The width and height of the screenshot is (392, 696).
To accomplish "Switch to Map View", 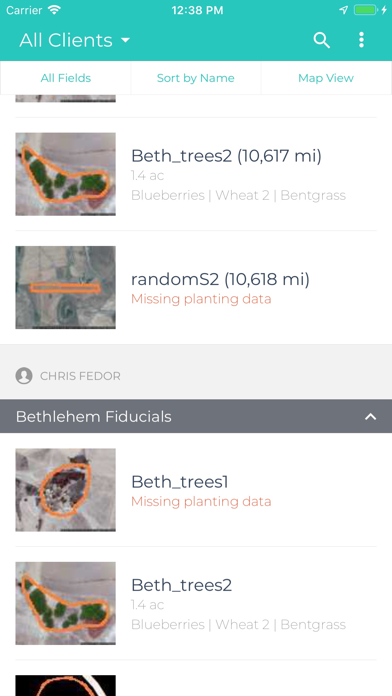I will point(326,78).
